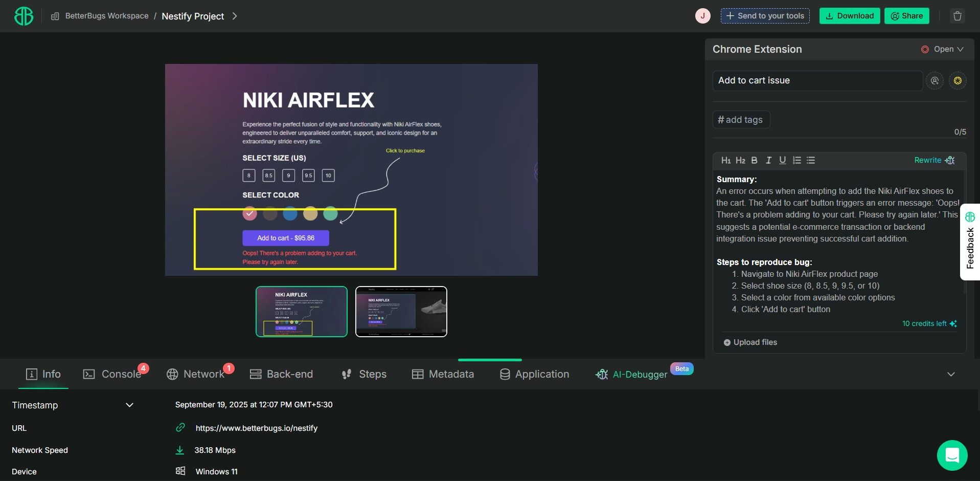Toggle italic text formatting

[768, 161]
